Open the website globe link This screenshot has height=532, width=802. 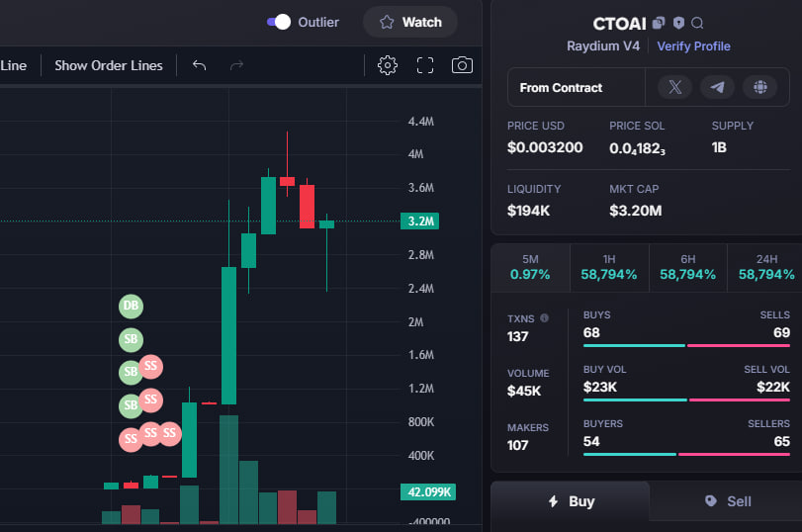coord(760,87)
